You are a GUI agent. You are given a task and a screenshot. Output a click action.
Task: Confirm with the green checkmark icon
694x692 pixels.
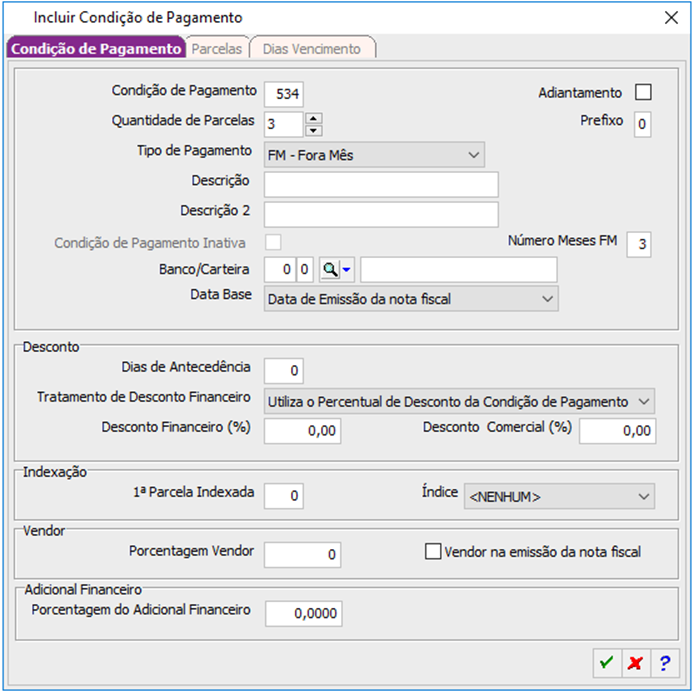pos(607,663)
